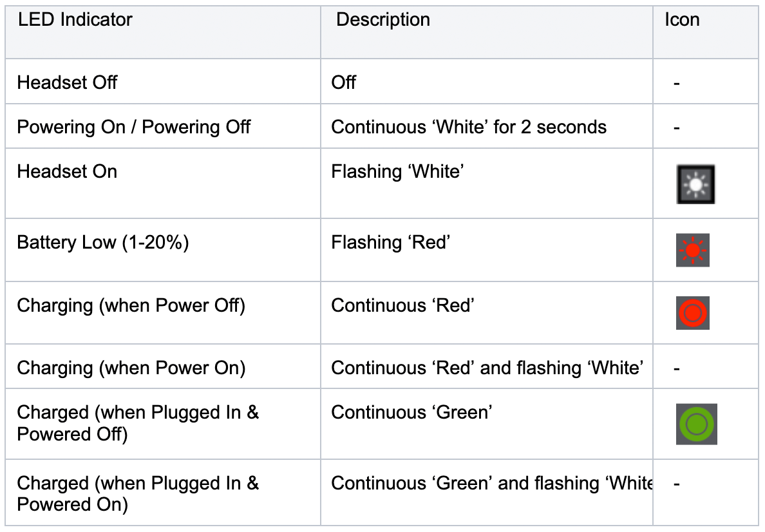Select the 'Description' column header
The width and height of the screenshot is (765, 532).
pyautogui.click(x=383, y=19)
